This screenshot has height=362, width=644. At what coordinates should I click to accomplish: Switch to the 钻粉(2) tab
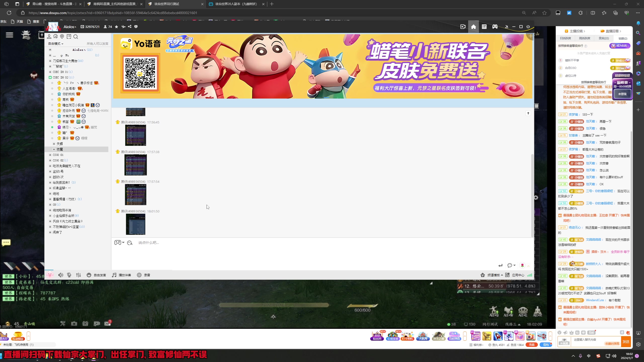click(x=623, y=38)
